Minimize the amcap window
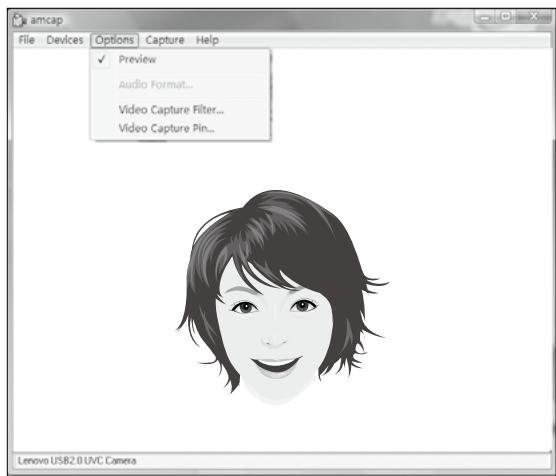 click(x=485, y=16)
